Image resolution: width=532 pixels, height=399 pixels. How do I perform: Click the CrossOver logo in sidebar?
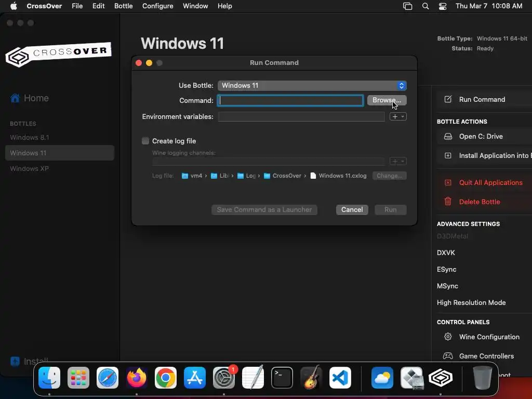[58, 54]
